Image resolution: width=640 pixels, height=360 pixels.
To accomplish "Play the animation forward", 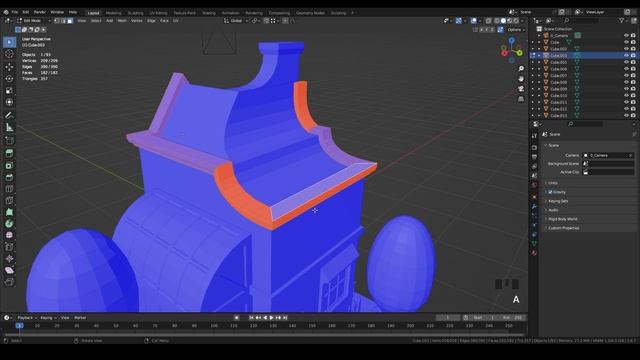I will pos(271,318).
